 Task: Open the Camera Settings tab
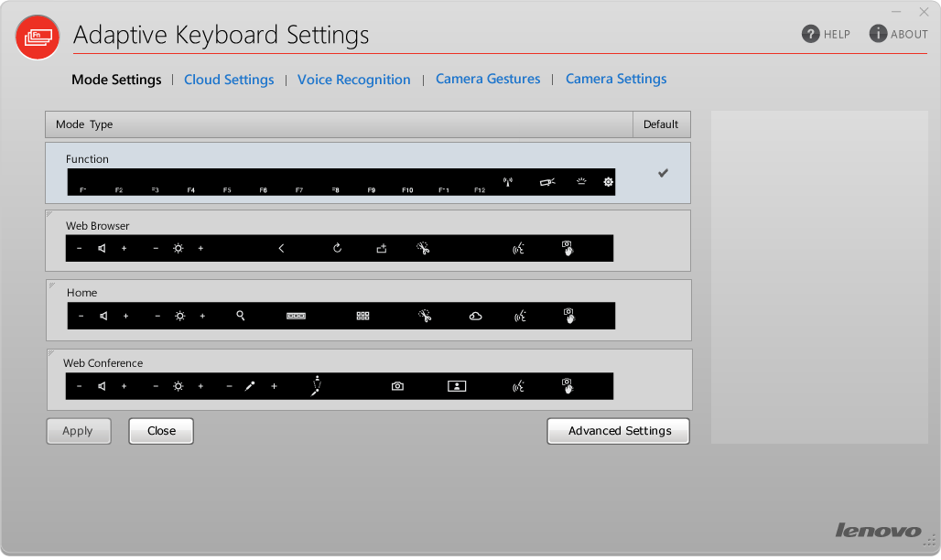pyautogui.click(x=616, y=79)
